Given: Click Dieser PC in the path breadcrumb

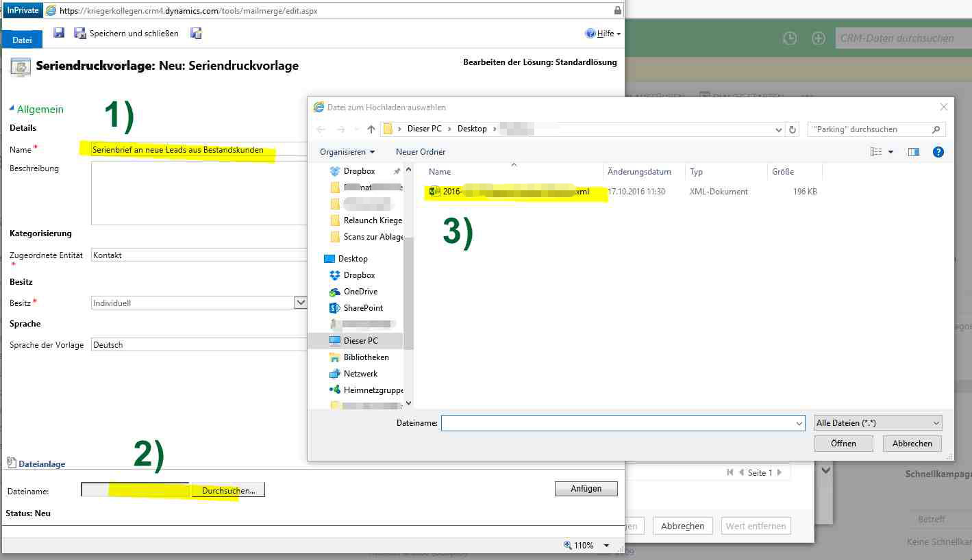Looking at the screenshot, I should click(x=424, y=129).
